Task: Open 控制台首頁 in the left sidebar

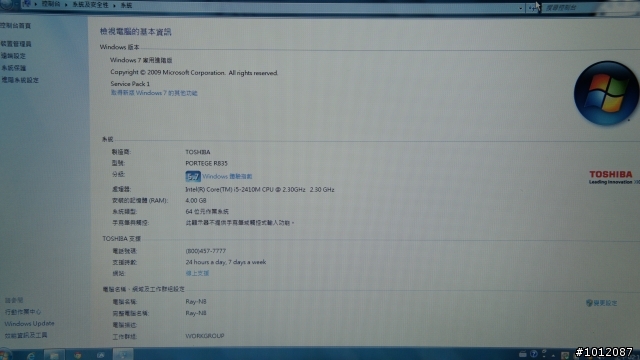Action: (16, 26)
